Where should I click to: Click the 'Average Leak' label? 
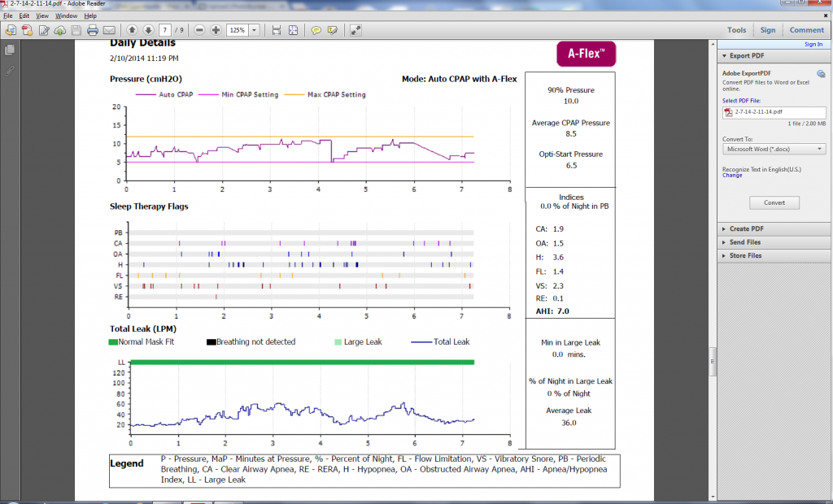coord(569,411)
